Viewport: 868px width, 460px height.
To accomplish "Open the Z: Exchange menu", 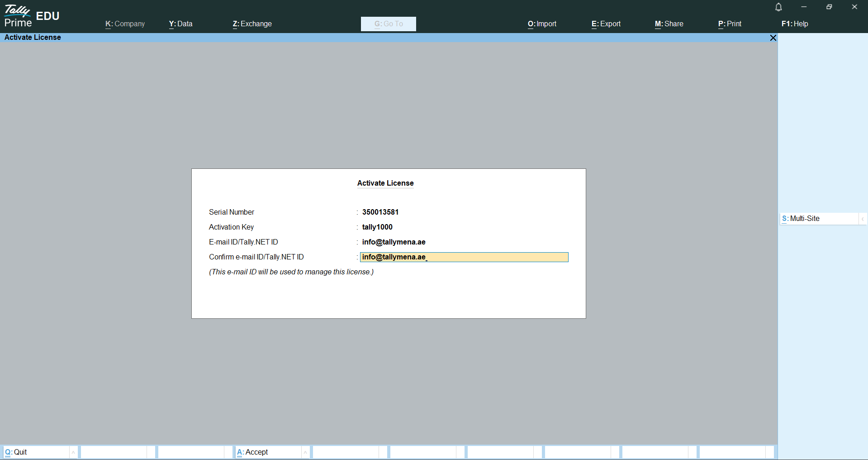I will click(252, 24).
